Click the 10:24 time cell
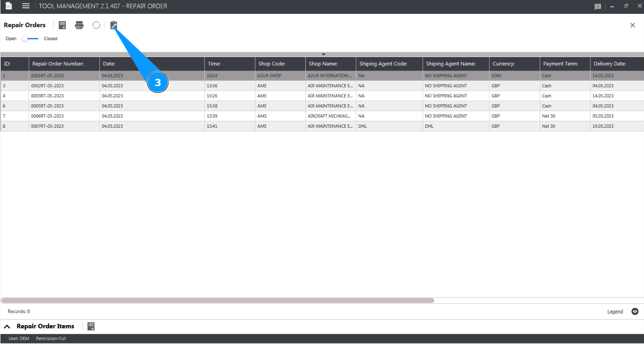The height and width of the screenshot is (344, 644). 230,76
